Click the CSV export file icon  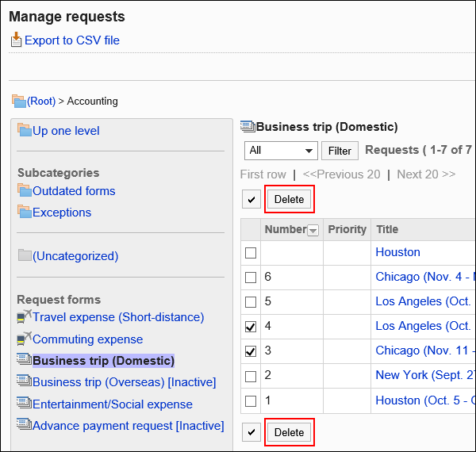16,40
